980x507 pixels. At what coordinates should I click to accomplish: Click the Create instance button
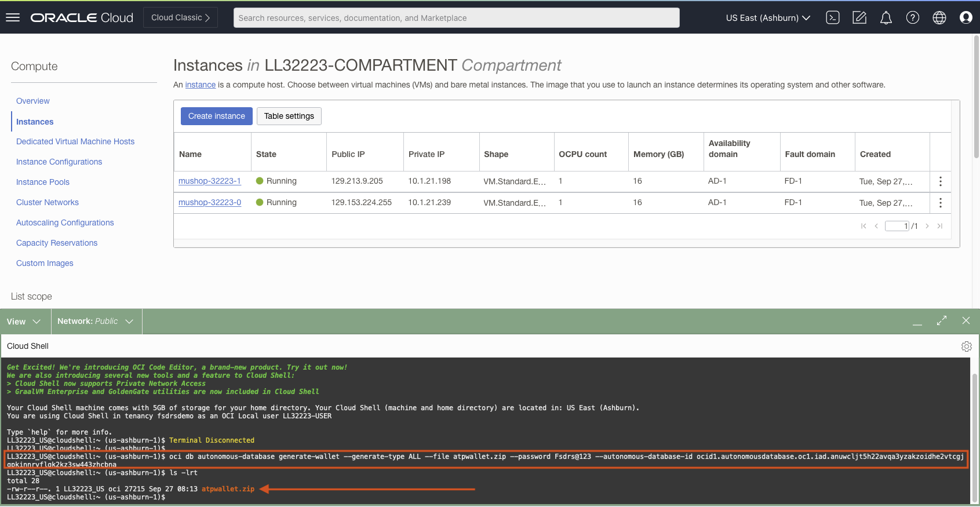click(x=216, y=116)
